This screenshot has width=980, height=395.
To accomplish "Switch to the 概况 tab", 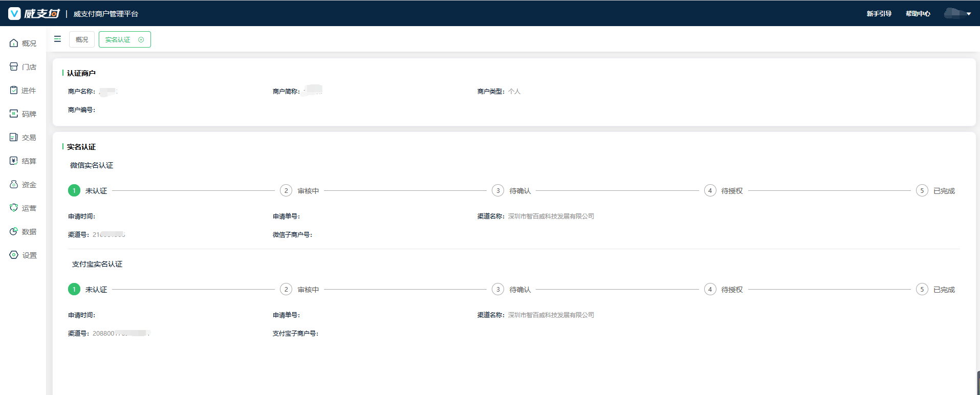I will click(82, 40).
